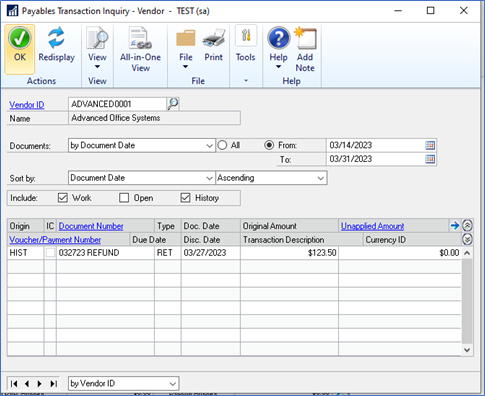Click the Voucher/Payment Number link
Image resolution: width=485 pixels, height=396 pixels.
55,240
